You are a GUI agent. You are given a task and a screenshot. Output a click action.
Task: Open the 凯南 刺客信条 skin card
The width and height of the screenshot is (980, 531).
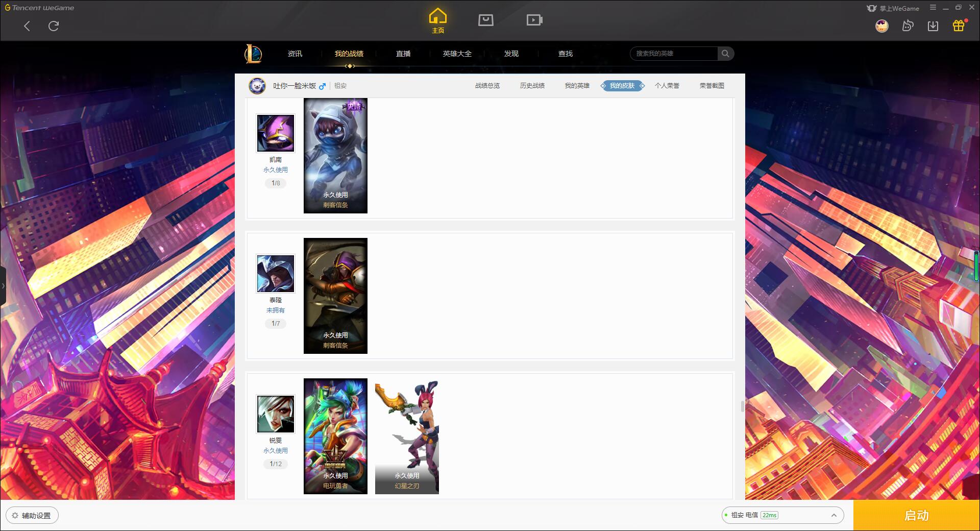coord(335,156)
